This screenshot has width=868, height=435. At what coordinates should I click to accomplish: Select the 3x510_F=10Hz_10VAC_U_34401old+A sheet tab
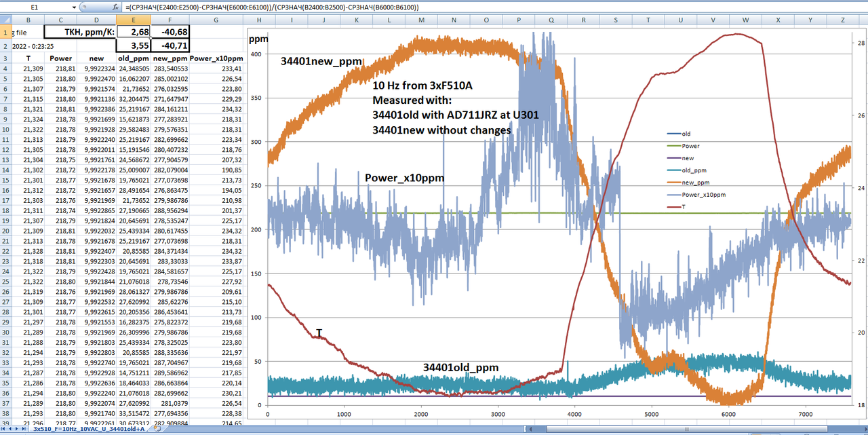(x=89, y=430)
